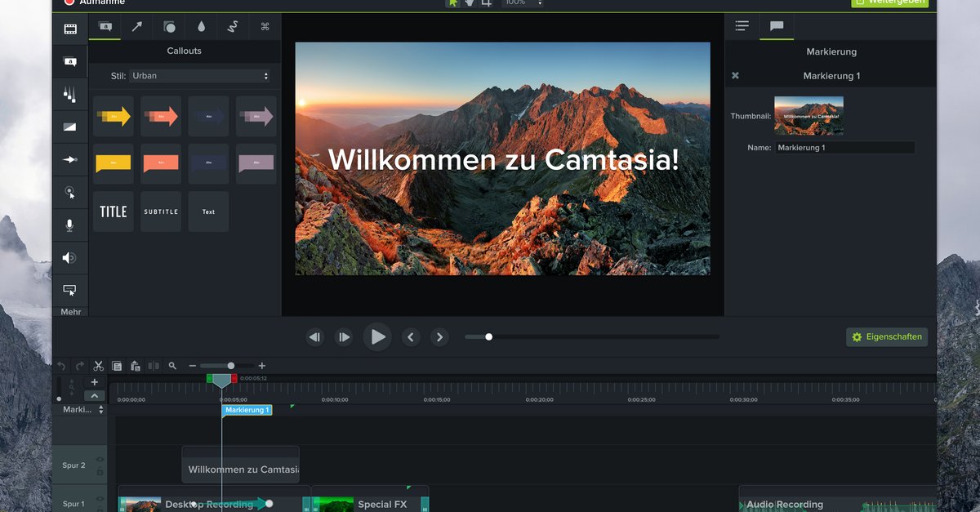Image resolution: width=980 pixels, height=512 pixels.
Task: Open Voice Narration microphone icon
Action: [x=70, y=225]
